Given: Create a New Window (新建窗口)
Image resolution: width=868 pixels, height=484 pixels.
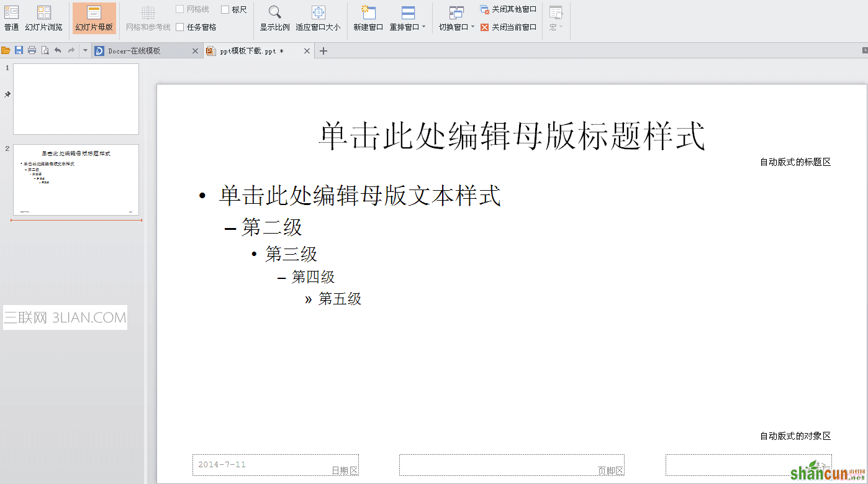Looking at the screenshot, I should (368, 18).
